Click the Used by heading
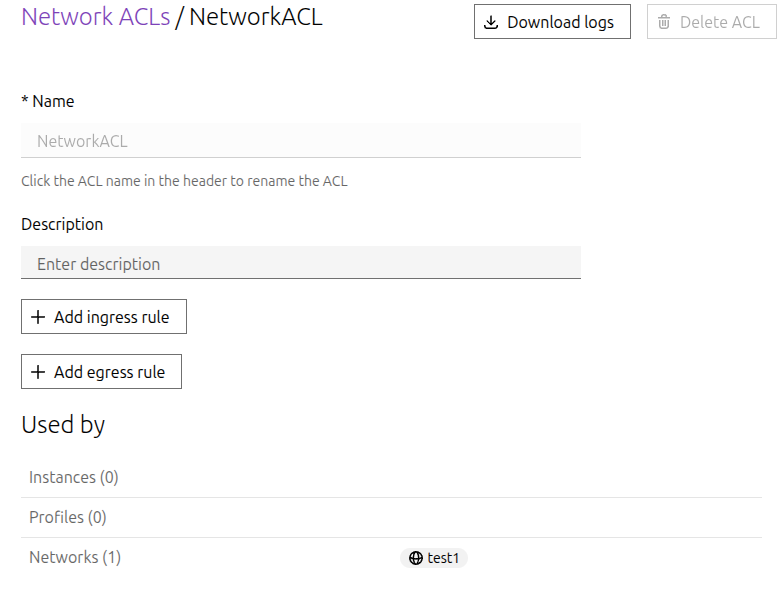The height and width of the screenshot is (592, 781). point(63,425)
